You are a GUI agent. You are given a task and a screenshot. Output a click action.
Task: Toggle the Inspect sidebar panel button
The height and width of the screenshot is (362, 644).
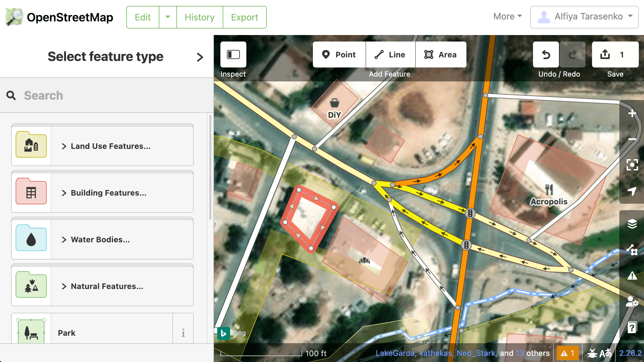233,54
